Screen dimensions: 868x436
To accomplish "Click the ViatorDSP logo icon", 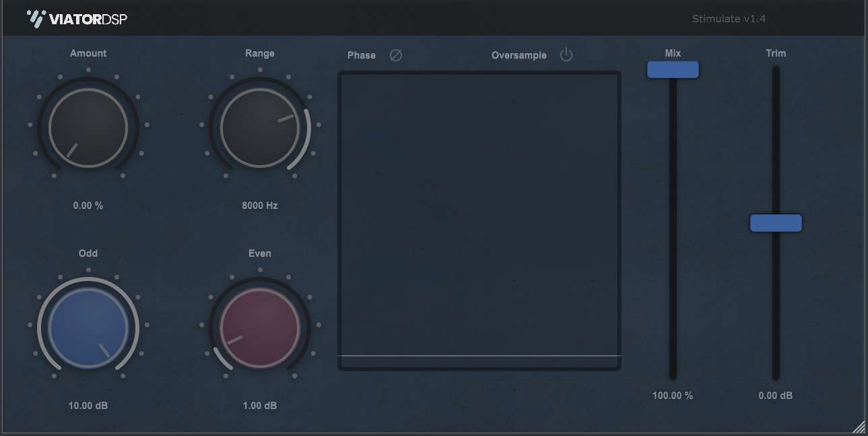I will pos(36,19).
